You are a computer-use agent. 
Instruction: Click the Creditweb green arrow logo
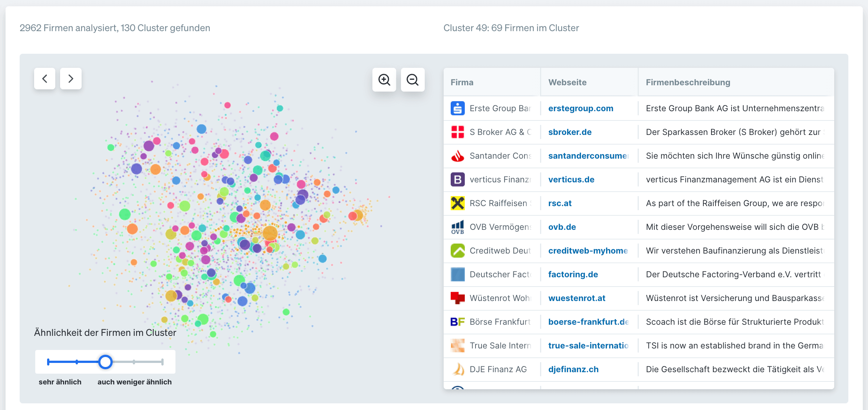(x=458, y=251)
